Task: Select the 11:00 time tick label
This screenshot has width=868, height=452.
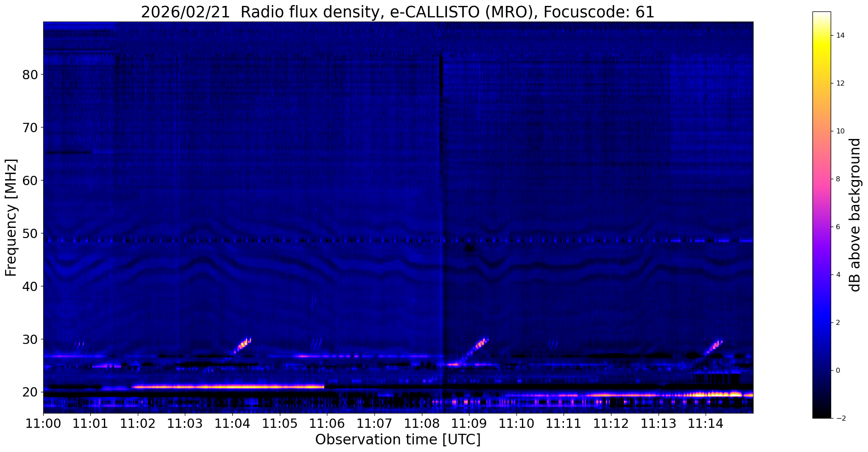Action: [43, 424]
